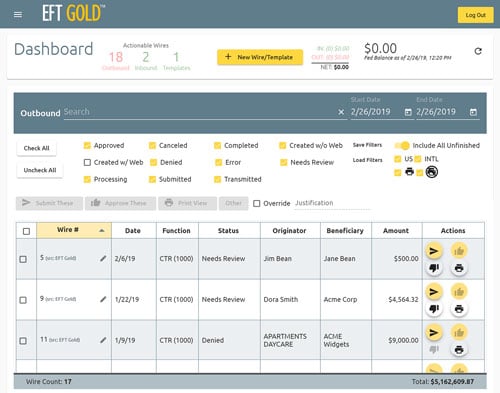The image size is (500, 393).
Task: Click the Submit These button
Action: (49, 203)
